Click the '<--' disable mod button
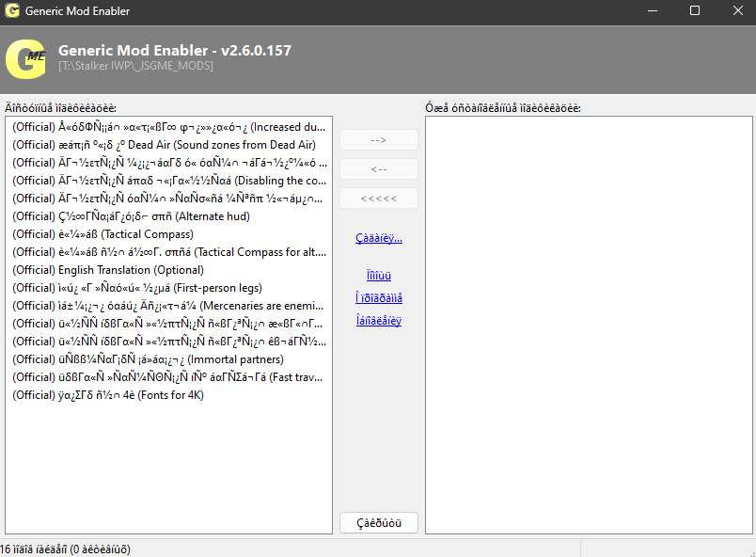The image size is (756, 557). tap(379, 169)
